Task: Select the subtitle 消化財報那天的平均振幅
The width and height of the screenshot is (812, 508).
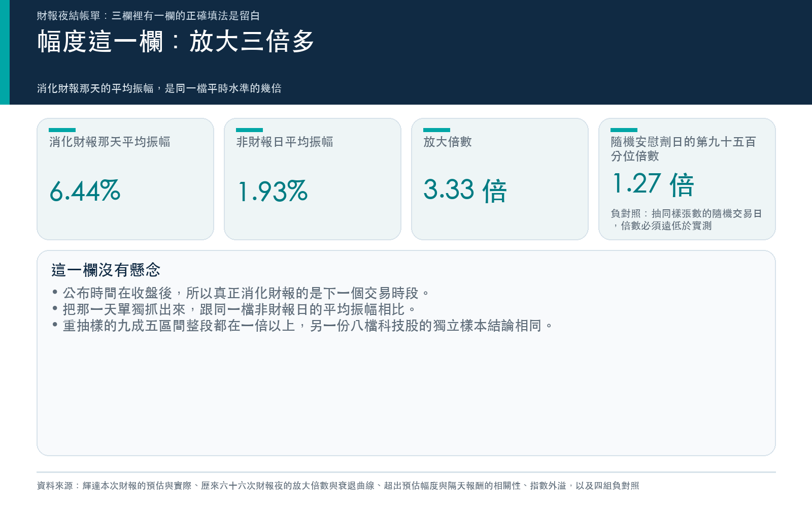Action: pyautogui.click(x=159, y=88)
